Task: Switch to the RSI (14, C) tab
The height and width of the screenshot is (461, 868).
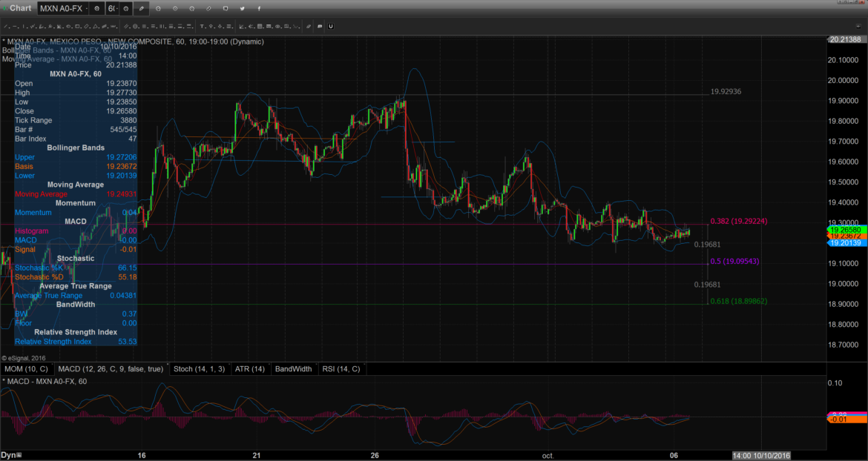Action: tap(341, 368)
